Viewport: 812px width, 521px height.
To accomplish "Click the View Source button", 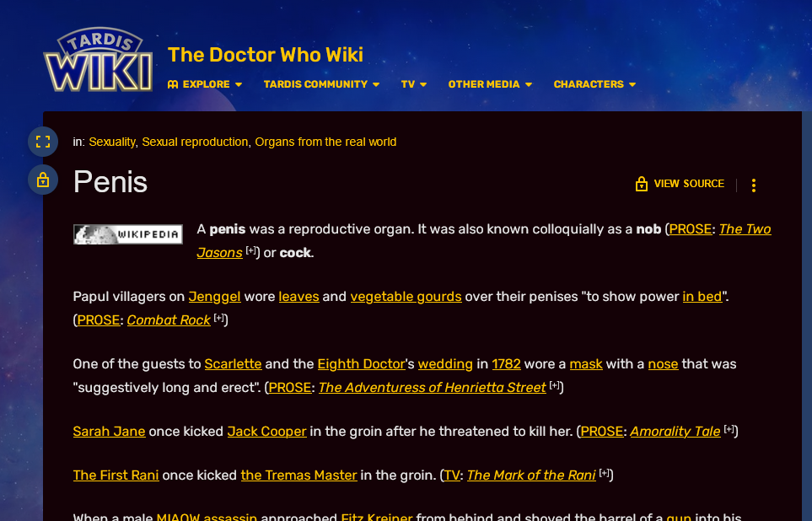I will pyautogui.click(x=680, y=184).
